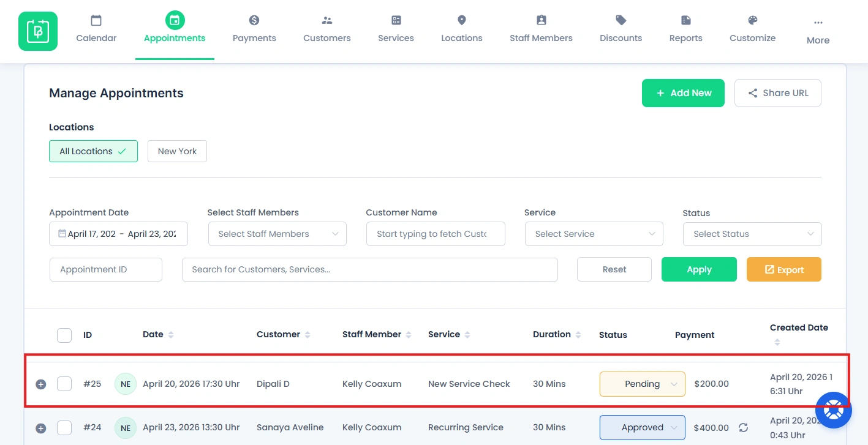Sort by Service column arrows

467,335
